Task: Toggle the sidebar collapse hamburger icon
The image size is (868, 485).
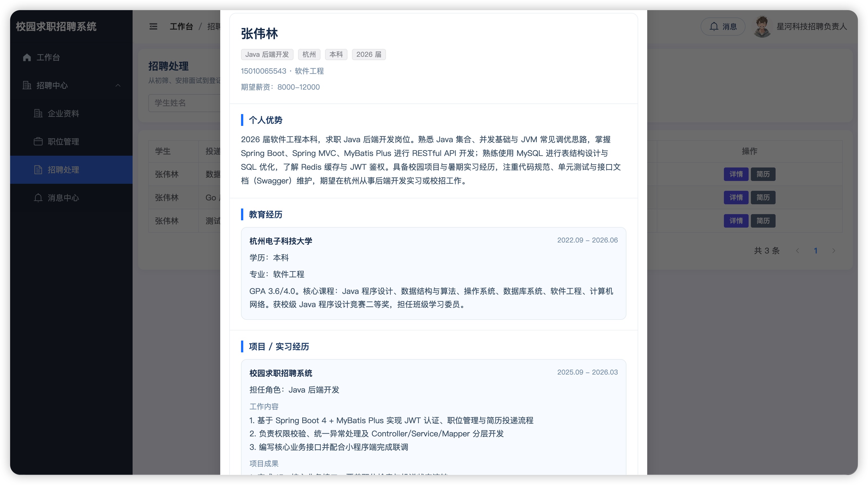Action: pyautogui.click(x=153, y=26)
